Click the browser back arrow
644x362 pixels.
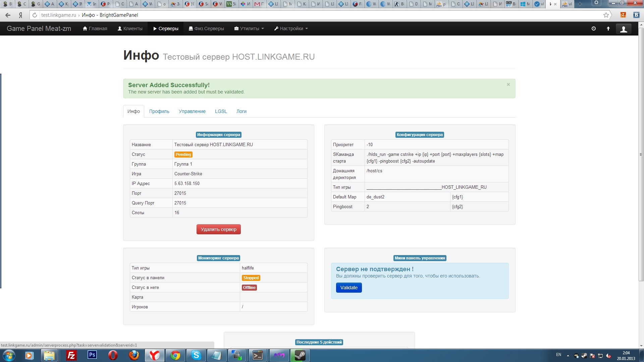[x=8, y=15]
